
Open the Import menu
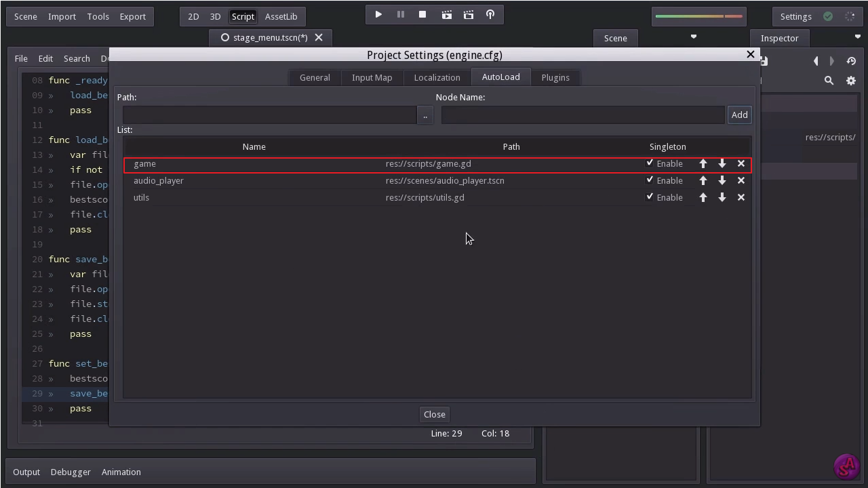coord(62,16)
